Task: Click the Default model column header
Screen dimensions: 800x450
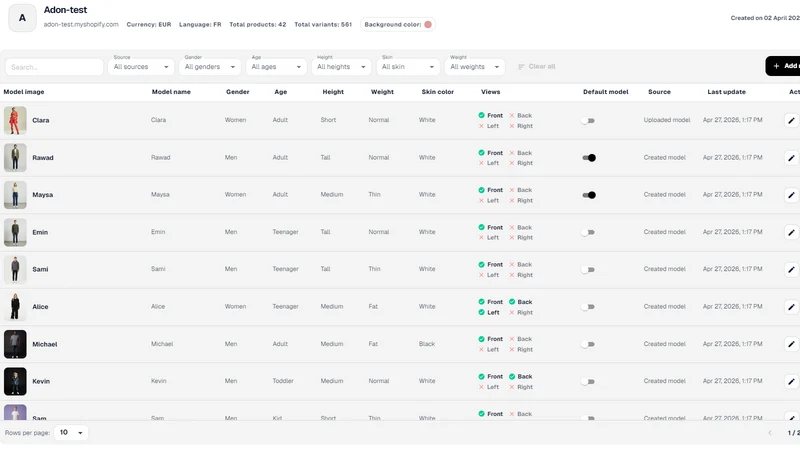Action: [x=606, y=92]
